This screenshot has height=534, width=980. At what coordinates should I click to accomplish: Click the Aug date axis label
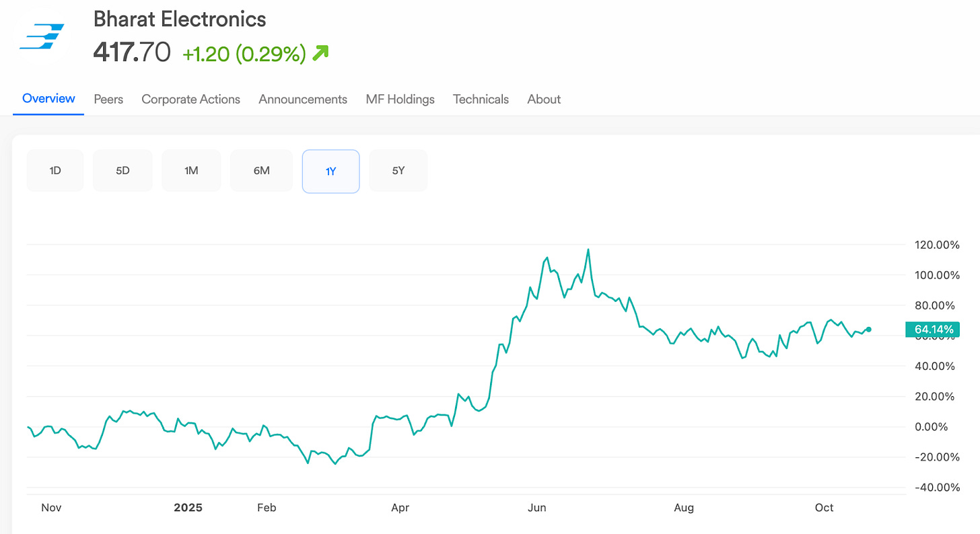tap(684, 508)
